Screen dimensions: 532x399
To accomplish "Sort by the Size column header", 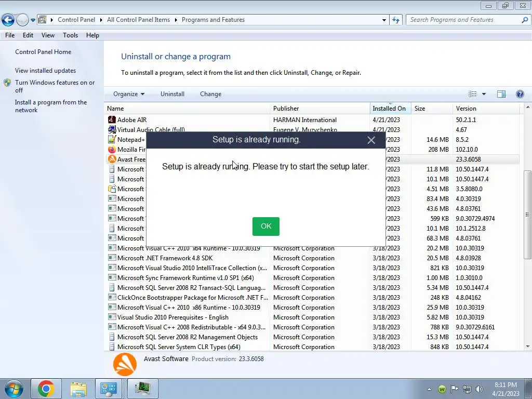I will [x=432, y=109].
